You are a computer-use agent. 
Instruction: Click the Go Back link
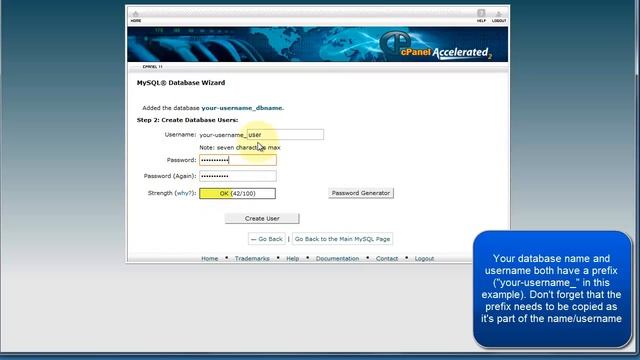coord(267,239)
